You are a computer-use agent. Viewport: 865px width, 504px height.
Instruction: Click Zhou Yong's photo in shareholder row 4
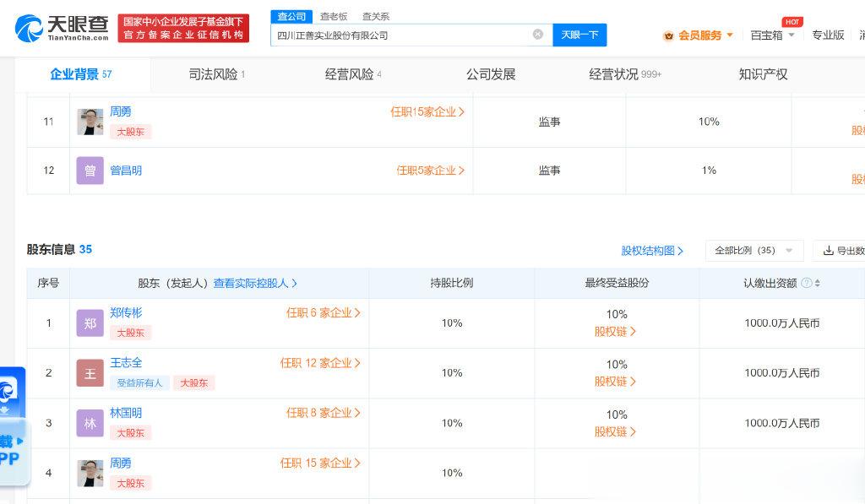point(90,473)
